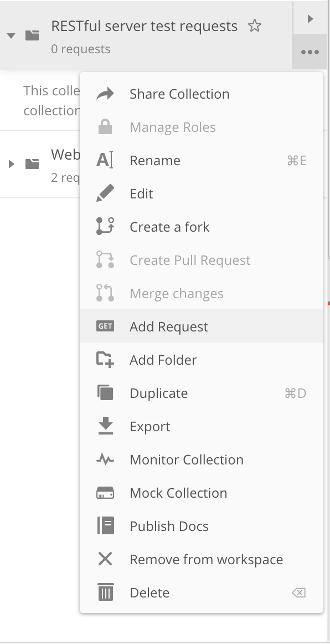This screenshot has height=644, width=330.
Task: Click the Create a fork branch icon
Action: (105, 227)
